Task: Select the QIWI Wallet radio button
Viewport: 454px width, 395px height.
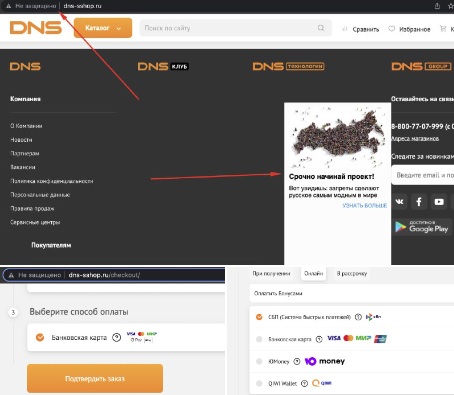Action: [x=259, y=383]
